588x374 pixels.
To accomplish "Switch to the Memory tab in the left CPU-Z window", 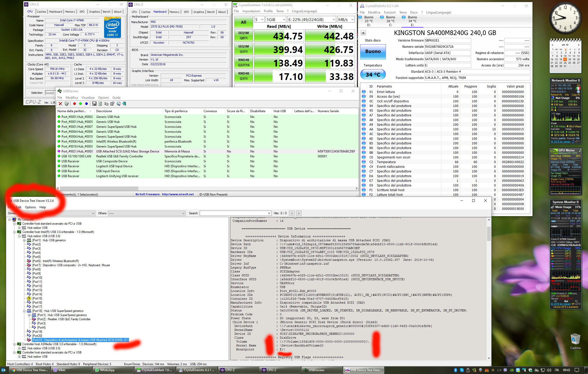I will tap(70, 12).
